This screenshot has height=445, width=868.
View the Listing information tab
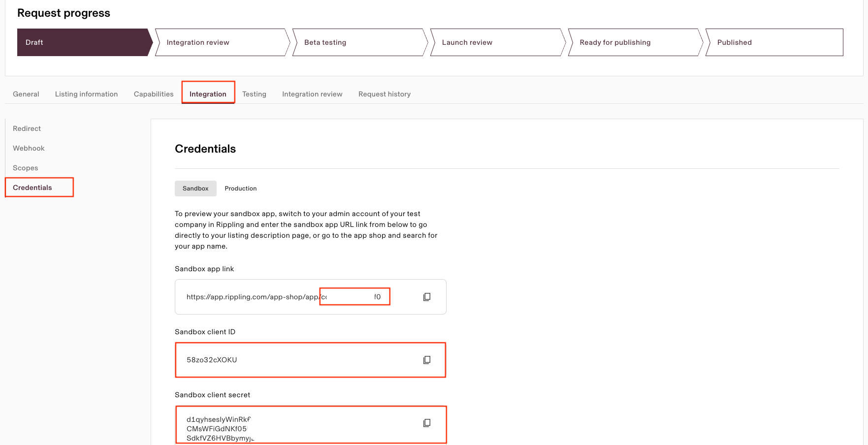point(86,94)
